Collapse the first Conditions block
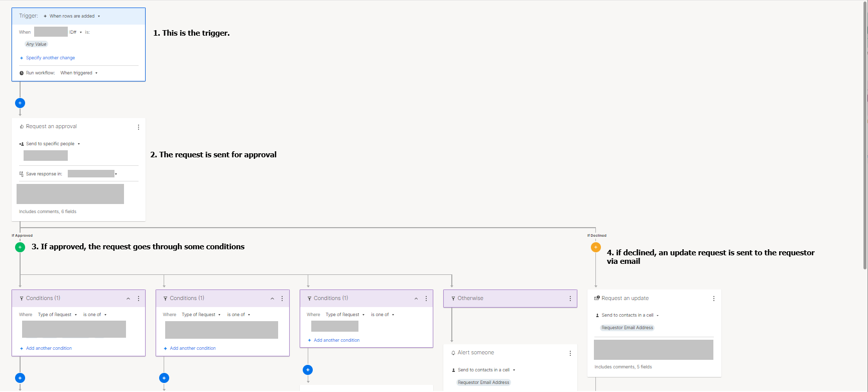Viewport: 868px width, 392px height. pos(129,299)
